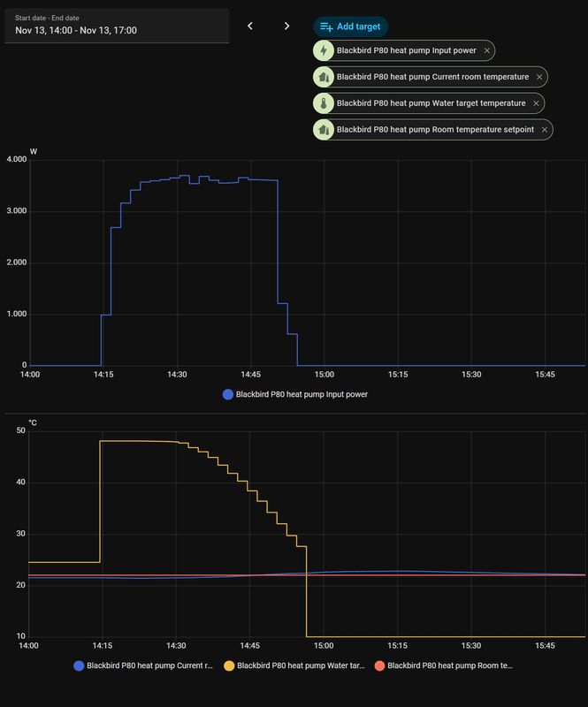Click the blue Current room legend swatch
This screenshot has width=588, height=707.
[x=79, y=666]
